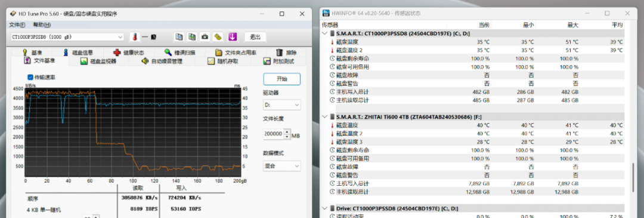This screenshot has height=218, width=644.
Task: Switch to the 健康状态 tab
Action: click(129, 53)
